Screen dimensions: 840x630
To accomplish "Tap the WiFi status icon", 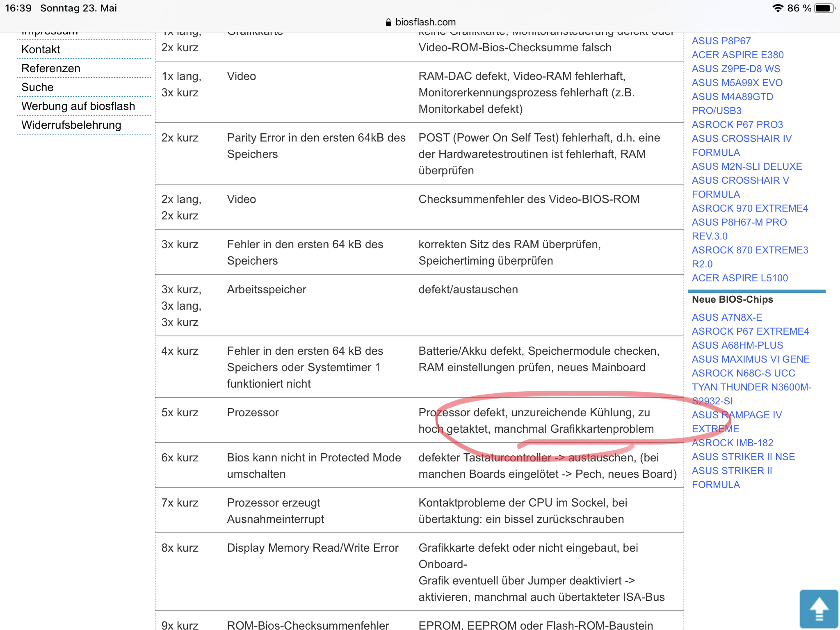I will pyautogui.click(x=777, y=8).
